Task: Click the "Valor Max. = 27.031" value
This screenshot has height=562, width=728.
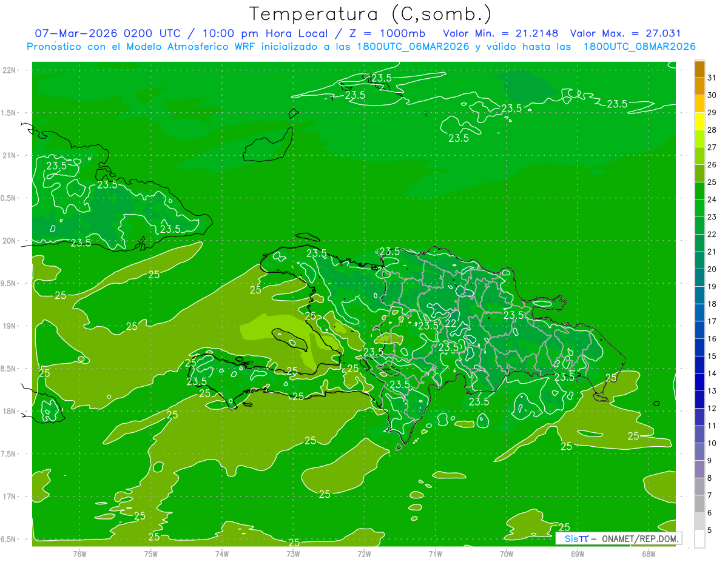Action: pyautogui.click(x=625, y=33)
